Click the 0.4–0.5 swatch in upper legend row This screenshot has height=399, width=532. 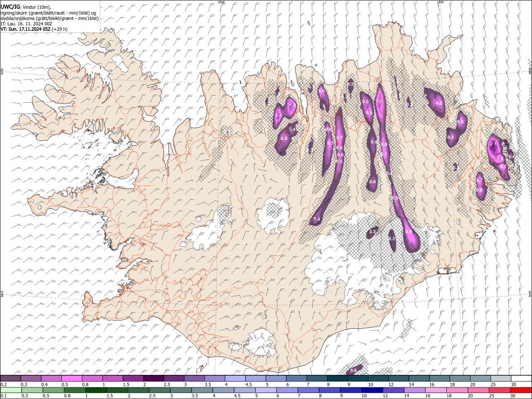coord(52,379)
